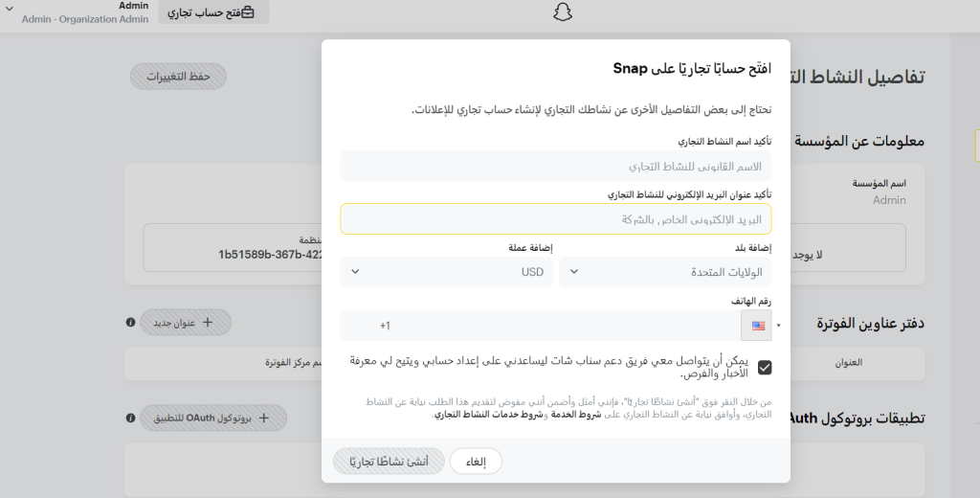Open the US flag country code selector
This screenshot has width=980, height=498.
(758, 326)
